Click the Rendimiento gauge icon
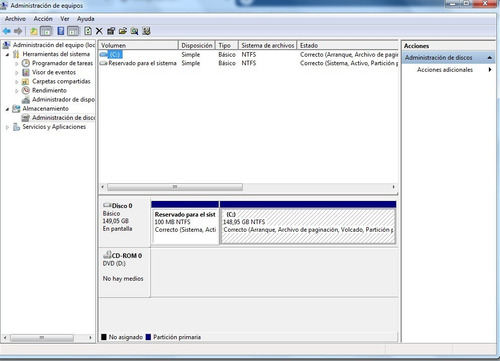This screenshot has width=500, height=361. point(26,90)
